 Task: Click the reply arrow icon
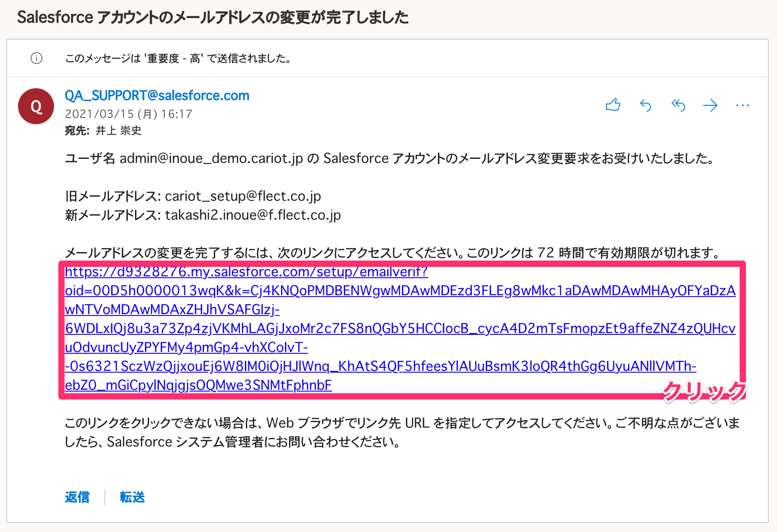pos(646,105)
